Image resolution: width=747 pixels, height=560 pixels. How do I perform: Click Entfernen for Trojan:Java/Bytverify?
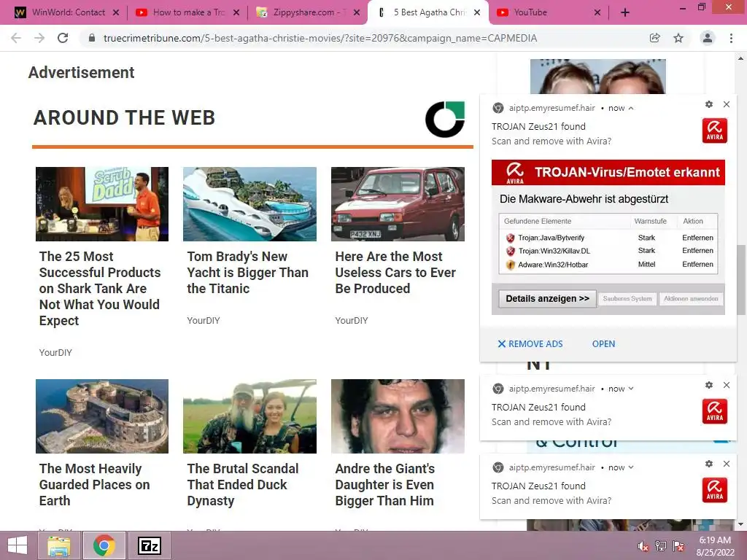697,238
